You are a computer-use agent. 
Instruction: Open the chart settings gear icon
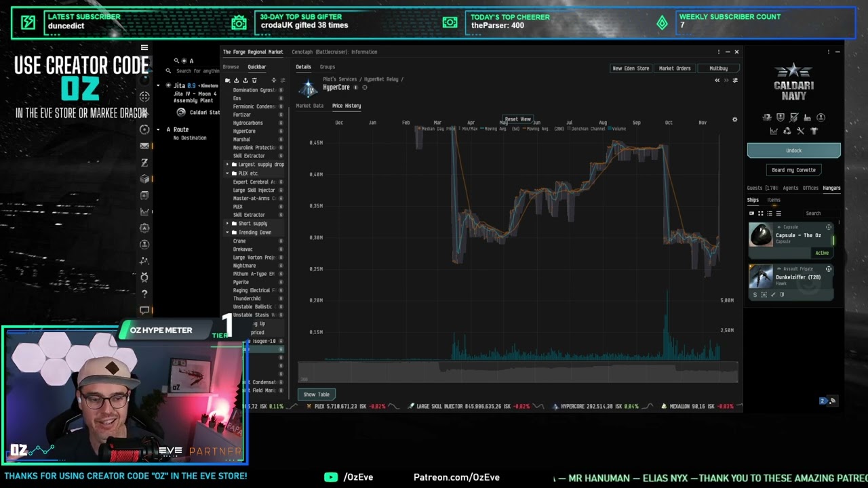point(734,120)
